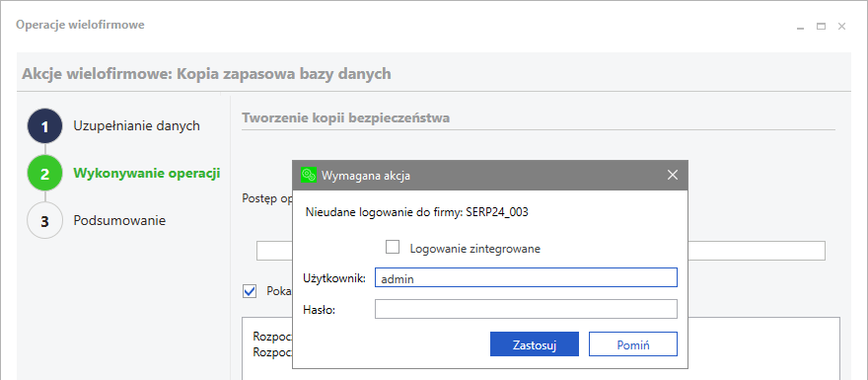The image size is (868, 380).
Task: Click the green gears icon in dialog title
Action: coord(309,175)
